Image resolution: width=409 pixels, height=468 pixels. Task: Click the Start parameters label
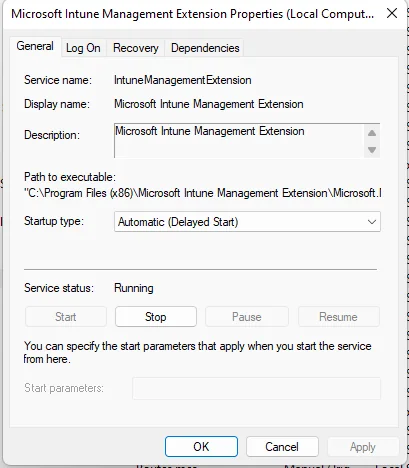[64, 388]
